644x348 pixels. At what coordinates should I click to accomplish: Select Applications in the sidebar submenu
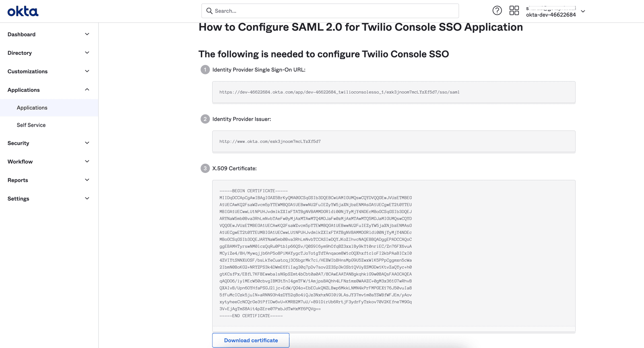[32, 107]
